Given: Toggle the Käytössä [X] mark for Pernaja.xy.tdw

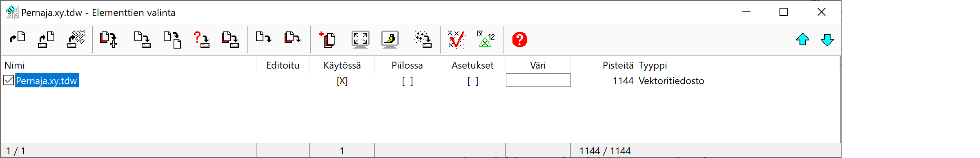Looking at the screenshot, I should click(342, 81).
